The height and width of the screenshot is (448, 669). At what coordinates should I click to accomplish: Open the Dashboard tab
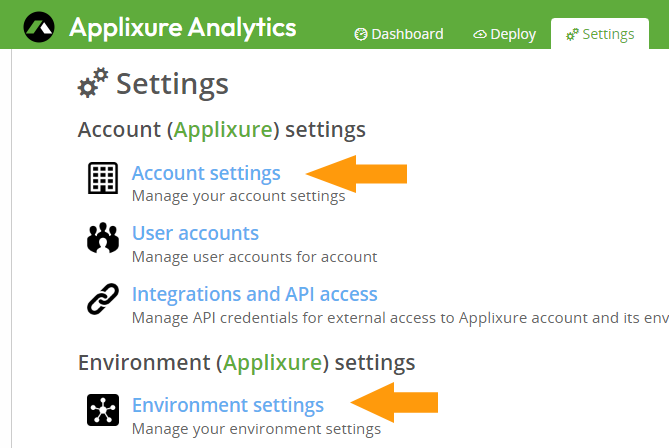399,34
